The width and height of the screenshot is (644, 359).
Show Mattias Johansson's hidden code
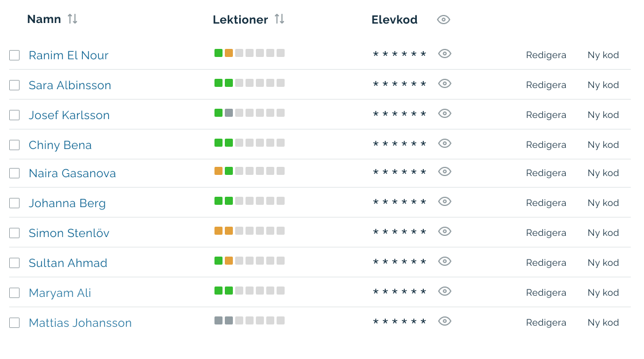[444, 321]
